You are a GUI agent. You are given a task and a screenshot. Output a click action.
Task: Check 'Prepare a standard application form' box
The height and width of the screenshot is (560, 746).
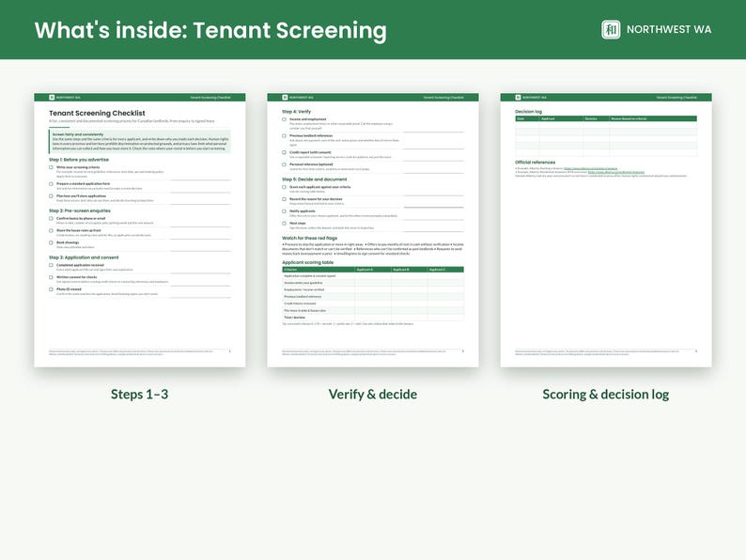click(x=51, y=183)
